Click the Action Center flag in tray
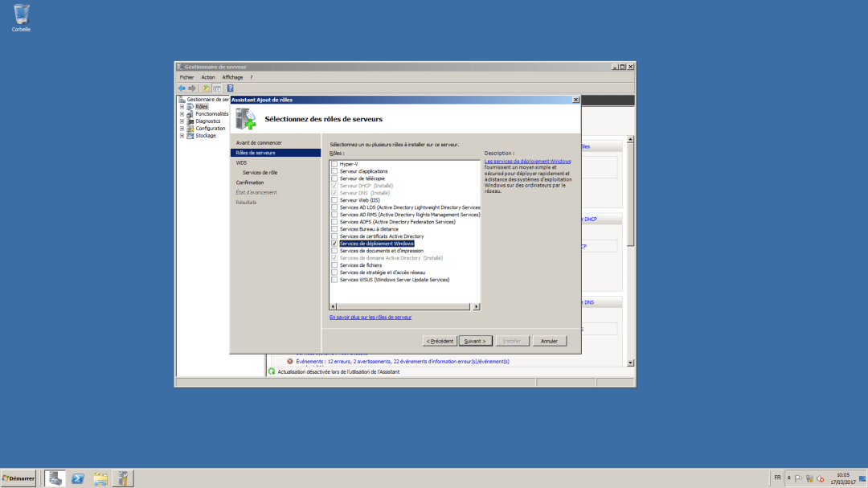 tap(798, 478)
